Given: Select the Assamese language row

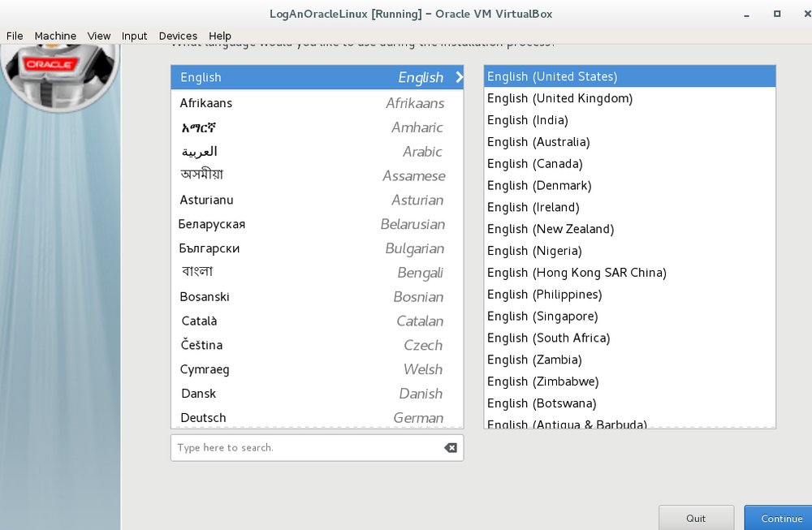Looking at the screenshot, I should [317, 175].
